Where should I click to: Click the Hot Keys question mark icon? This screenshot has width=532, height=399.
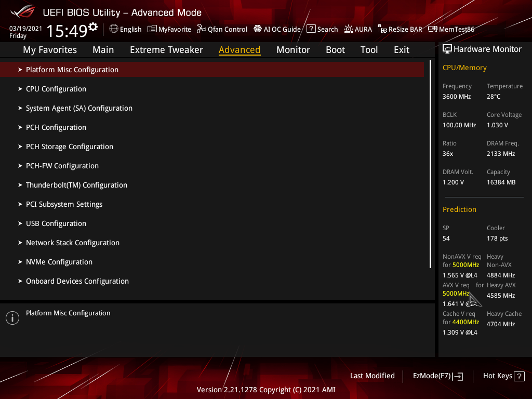(x=519, y=376)
